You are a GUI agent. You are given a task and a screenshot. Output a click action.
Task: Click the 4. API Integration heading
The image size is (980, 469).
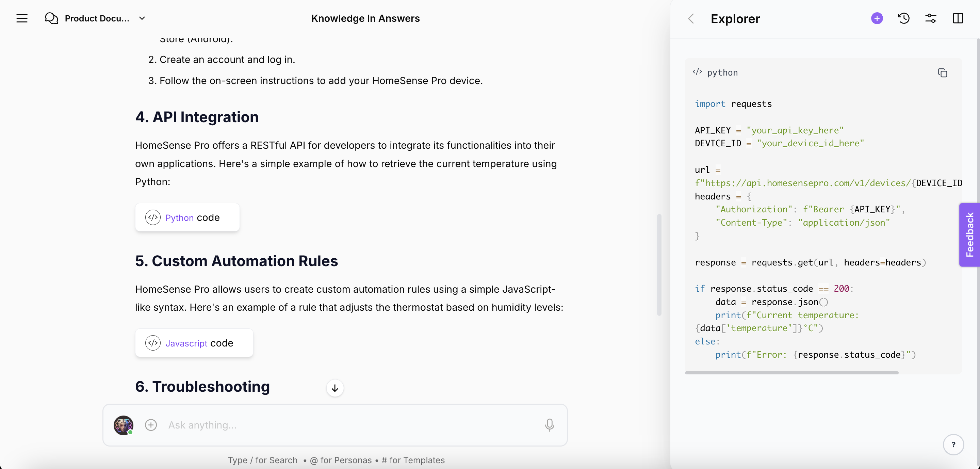point(197,117)
